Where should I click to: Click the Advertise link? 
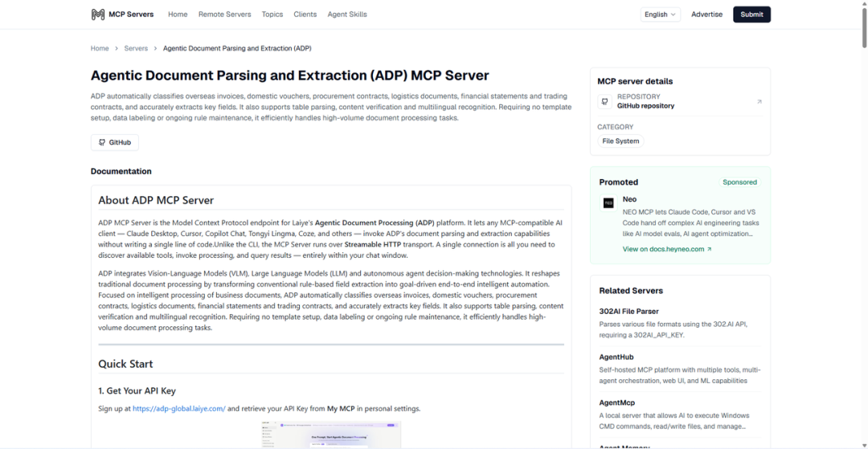pyautogui.click(x=707, y=14)
